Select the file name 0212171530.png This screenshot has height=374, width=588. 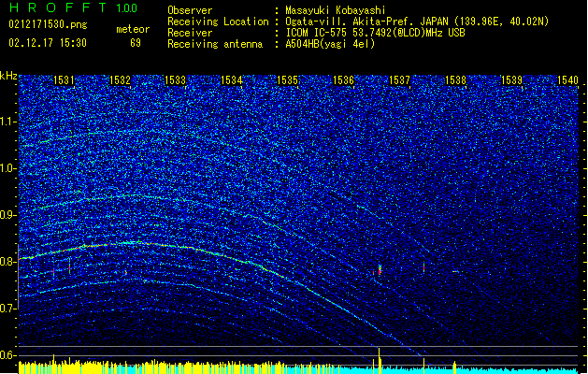pos(48,25)
